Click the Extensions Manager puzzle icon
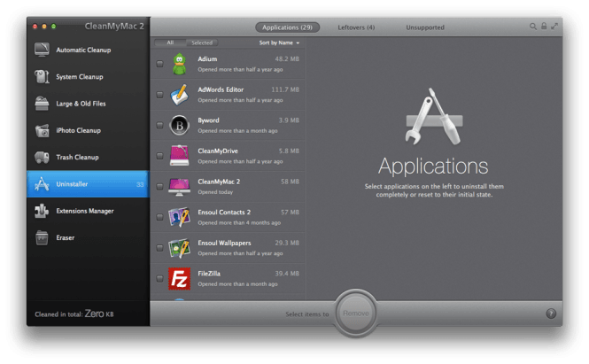 42,211
